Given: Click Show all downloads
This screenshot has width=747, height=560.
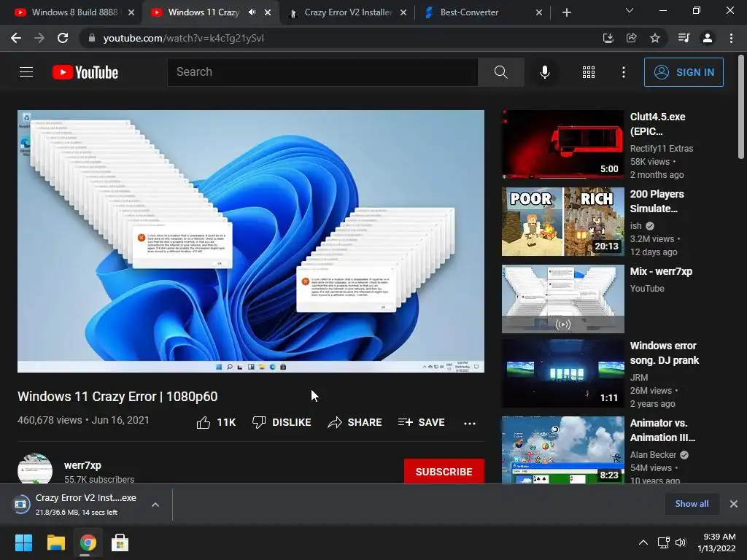Looking at the screenshot, I should tap(692, 504).
